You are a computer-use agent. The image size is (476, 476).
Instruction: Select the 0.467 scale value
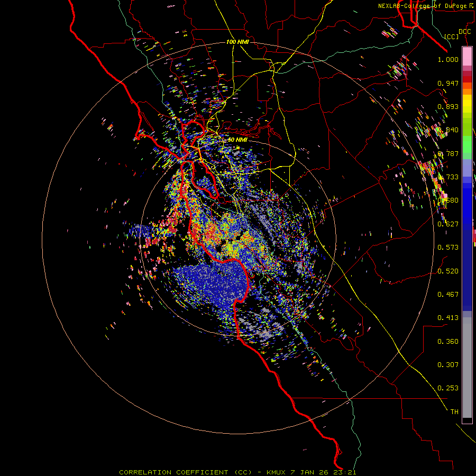pos(448,295)
